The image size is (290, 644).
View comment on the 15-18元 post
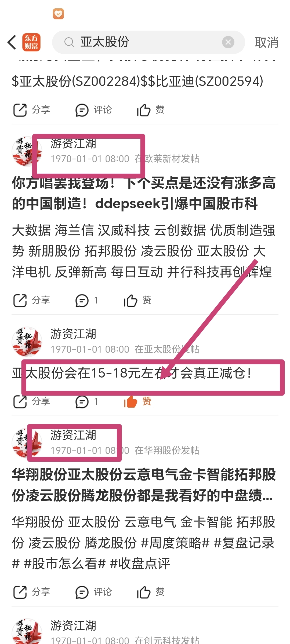click(x=87, y=401)
